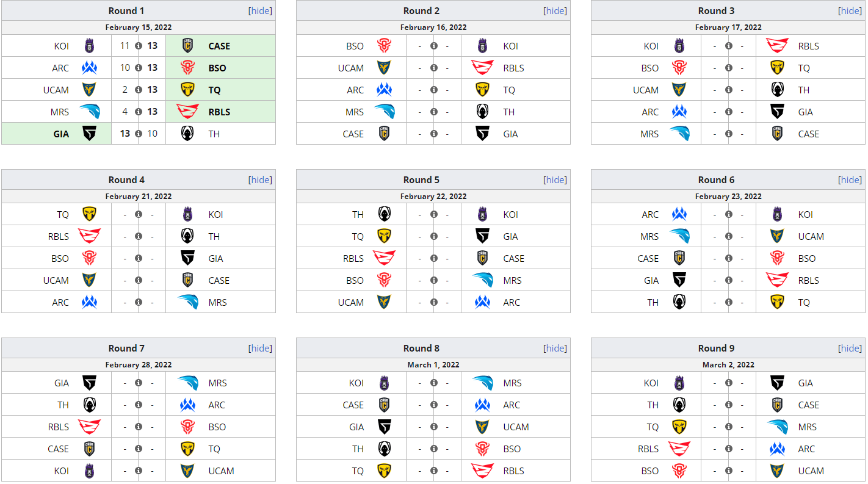Open the RBLS team link in Round 6
This screenshot has height=484, width=868.
tap(809, 280)
